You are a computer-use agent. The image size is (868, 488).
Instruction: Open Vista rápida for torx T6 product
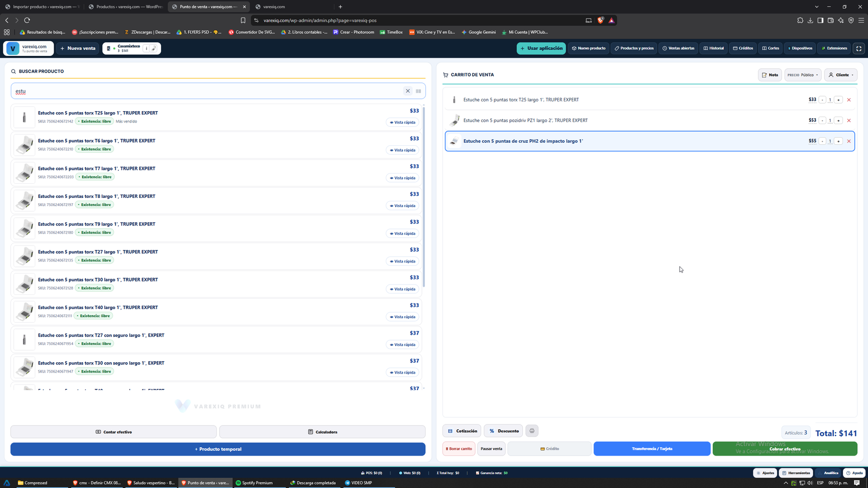point(403,150)
